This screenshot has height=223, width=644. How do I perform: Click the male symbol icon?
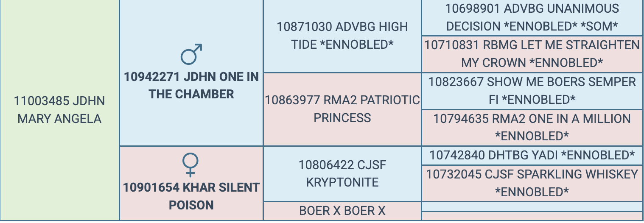(x=191, y=54)
